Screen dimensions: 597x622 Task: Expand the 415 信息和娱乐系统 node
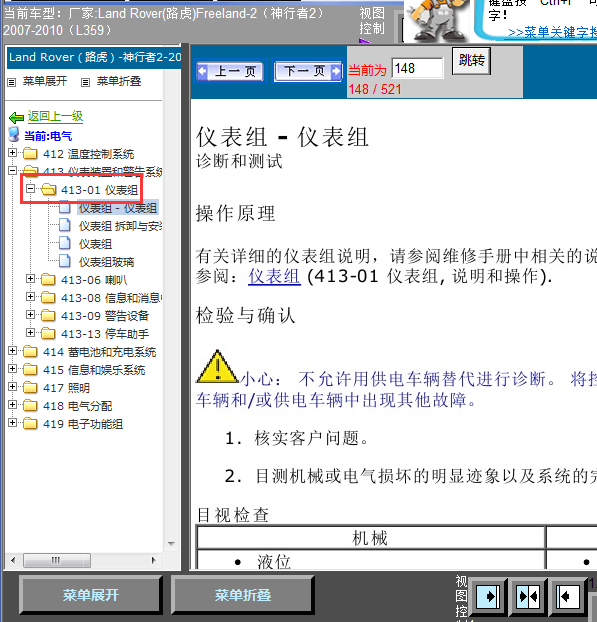point(12,369)
